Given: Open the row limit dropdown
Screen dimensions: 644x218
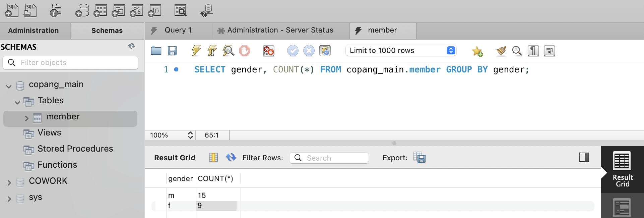Looking at the screenshot, I should click(x=401, y=50).
